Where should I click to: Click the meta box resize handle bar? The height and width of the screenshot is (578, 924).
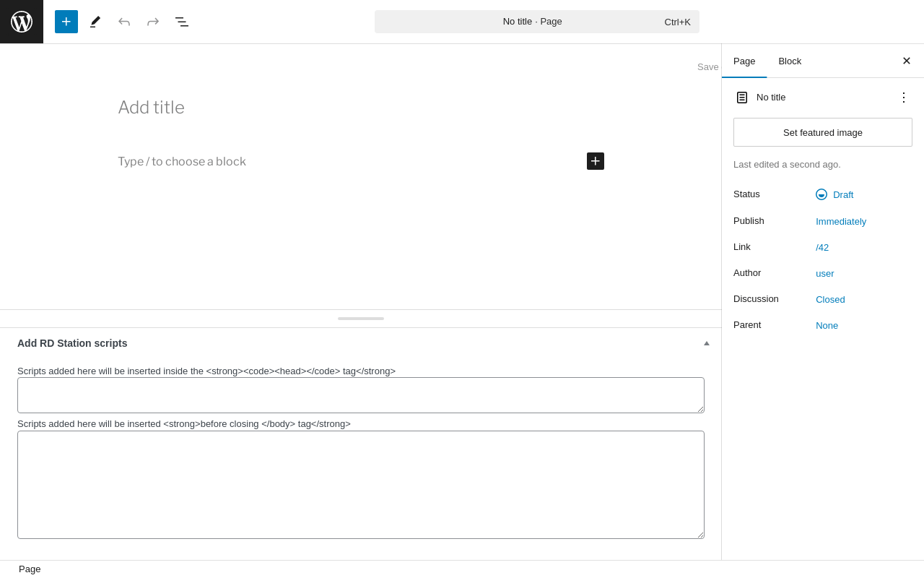click(x=361, y=319)
